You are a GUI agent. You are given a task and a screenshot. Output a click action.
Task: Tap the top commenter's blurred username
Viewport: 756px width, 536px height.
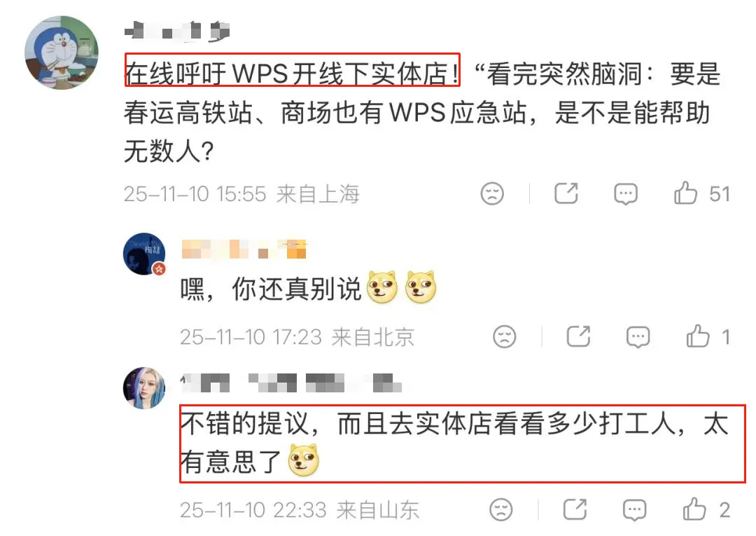pos(177,32)
